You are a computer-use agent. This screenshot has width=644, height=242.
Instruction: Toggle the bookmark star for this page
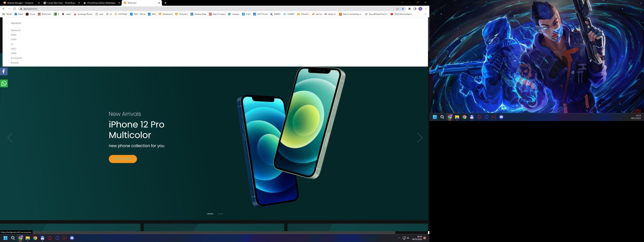click(x=403, y=9)
